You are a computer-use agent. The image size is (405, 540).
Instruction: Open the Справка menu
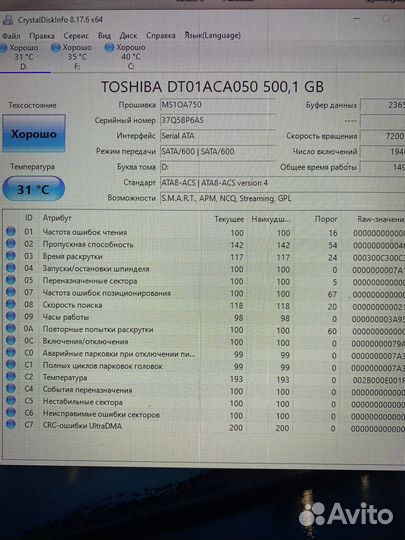(x=160, y=35)
